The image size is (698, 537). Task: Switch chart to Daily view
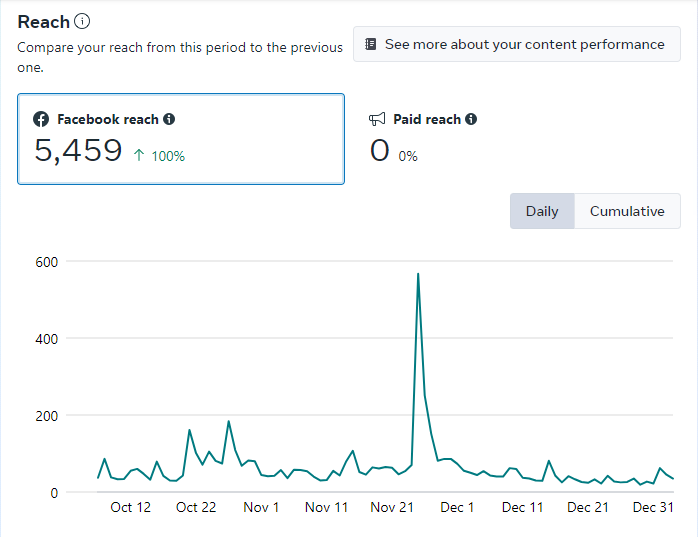[x=542, y=211]
